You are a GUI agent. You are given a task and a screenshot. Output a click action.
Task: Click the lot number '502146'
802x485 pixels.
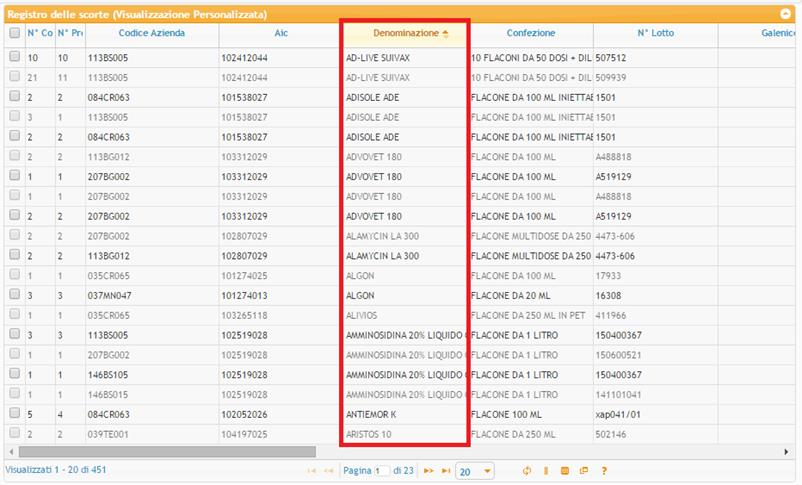pos(610,434)
